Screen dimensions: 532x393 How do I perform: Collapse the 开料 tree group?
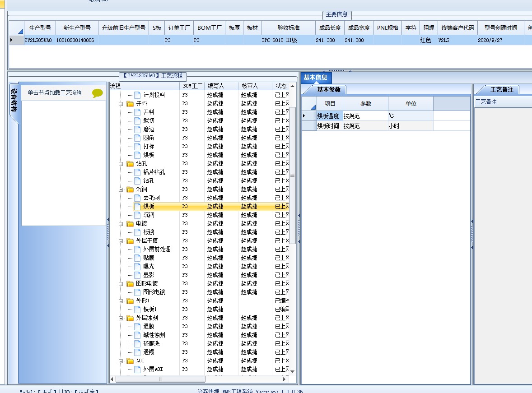[x=121, y=104]
